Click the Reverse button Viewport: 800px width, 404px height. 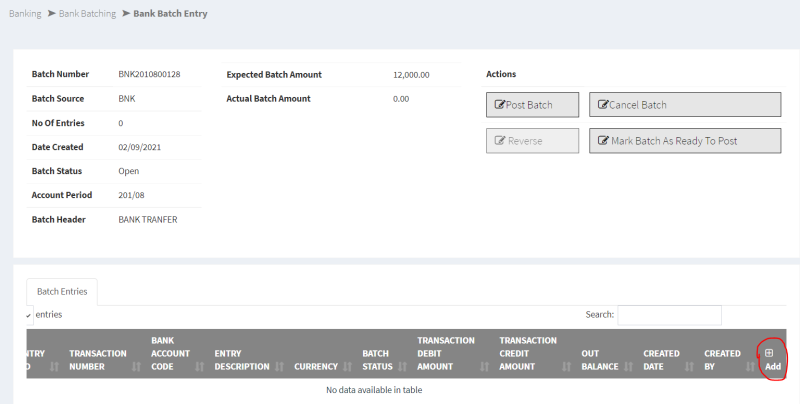(532, 141)
